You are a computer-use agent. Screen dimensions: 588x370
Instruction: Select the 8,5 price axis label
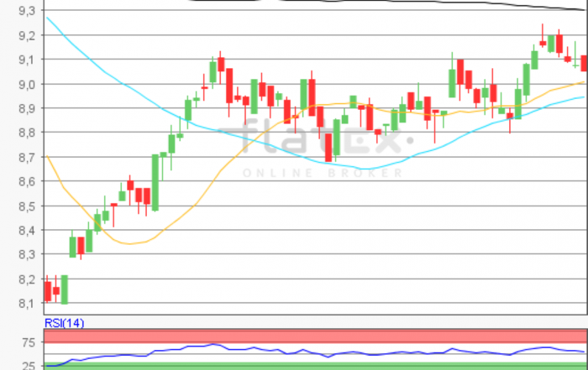pos(26,206)
